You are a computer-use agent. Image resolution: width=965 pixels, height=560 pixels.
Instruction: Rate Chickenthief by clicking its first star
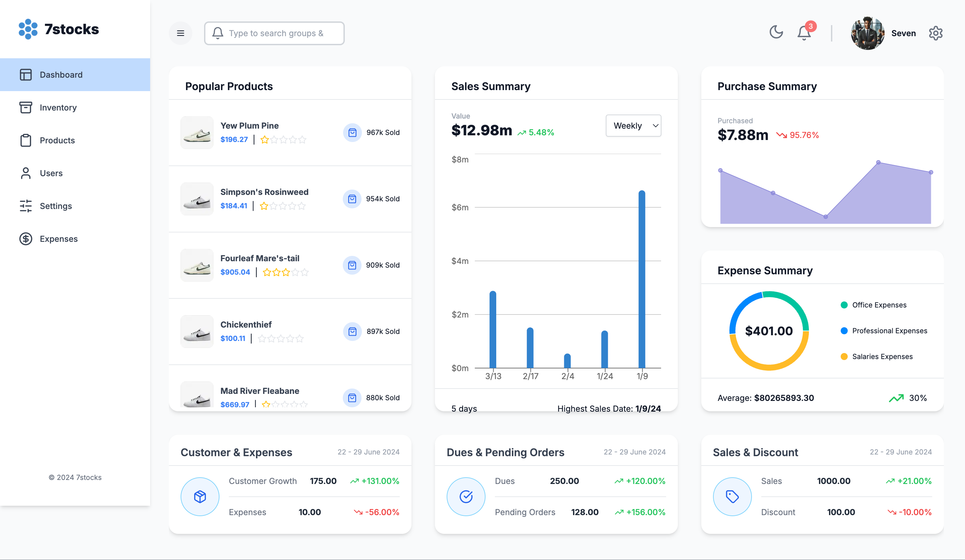263,338
